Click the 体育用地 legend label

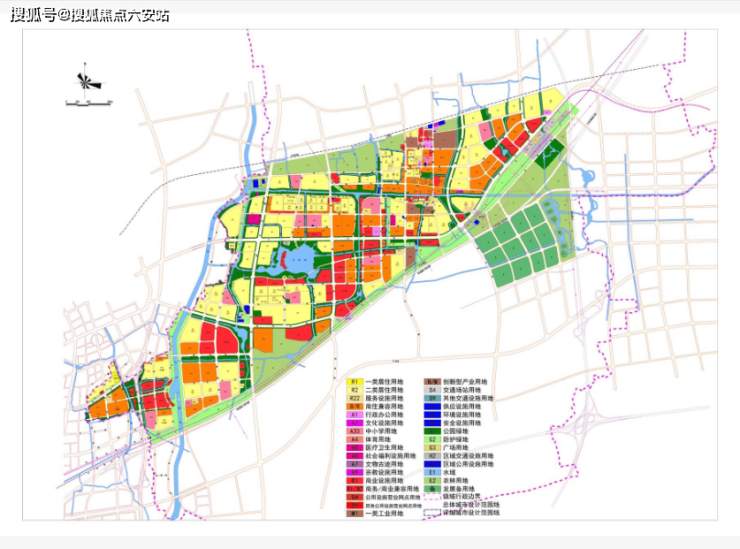(378, 439)
